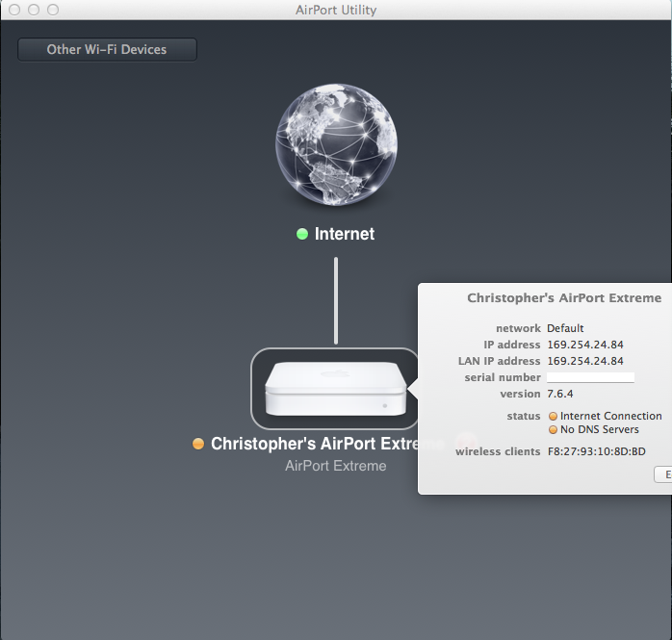Click the IP address value 169.254.24.84

[585, 345]
